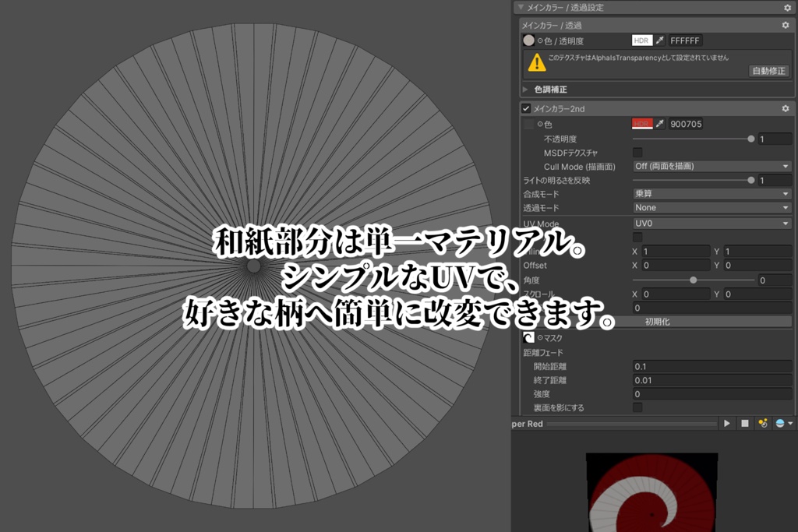Click the 距離フェード label
798x532 pixels.
click(543, 353)
